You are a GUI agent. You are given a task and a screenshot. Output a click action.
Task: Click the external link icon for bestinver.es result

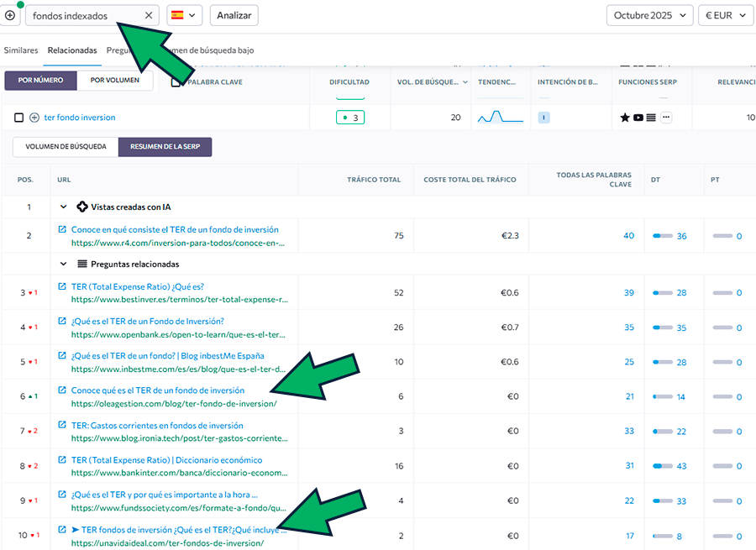(62, 286)
